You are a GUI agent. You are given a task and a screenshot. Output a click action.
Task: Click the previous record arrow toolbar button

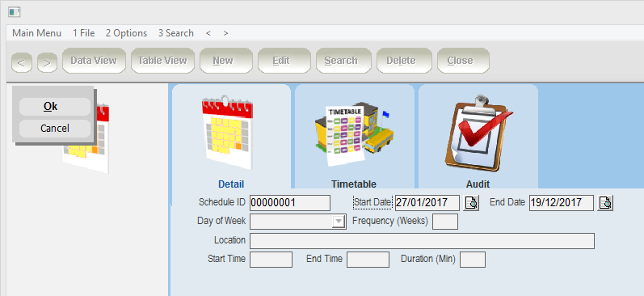click(x=22, y=63)
